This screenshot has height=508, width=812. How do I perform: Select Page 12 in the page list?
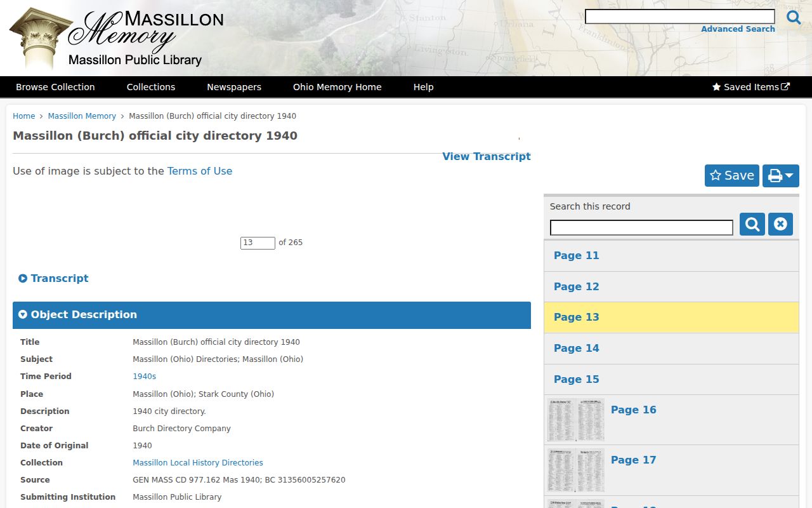(x=671, y=287)
